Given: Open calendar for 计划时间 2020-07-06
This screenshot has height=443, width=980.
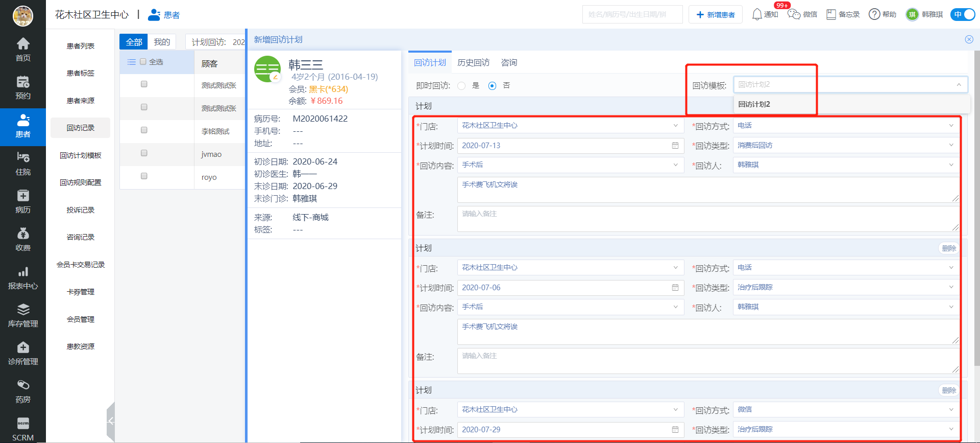Looking at the screenshot, I should (x=675, y=288).
